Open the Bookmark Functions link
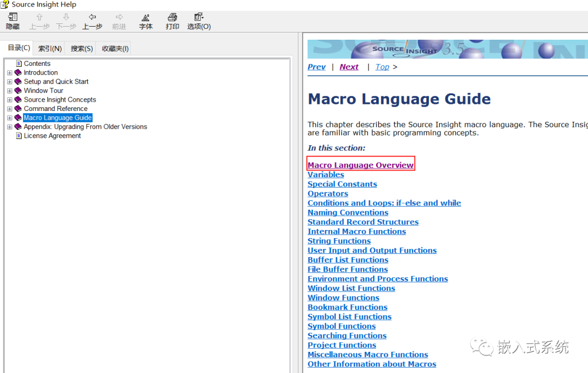Viewport: 588px width, 373px height. coord(347,307)
